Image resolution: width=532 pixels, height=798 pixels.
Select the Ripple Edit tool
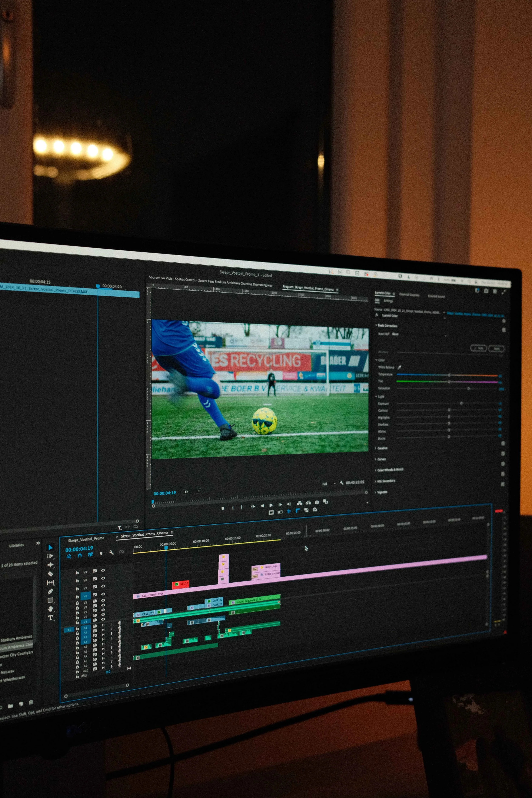(x=50, y=565)
